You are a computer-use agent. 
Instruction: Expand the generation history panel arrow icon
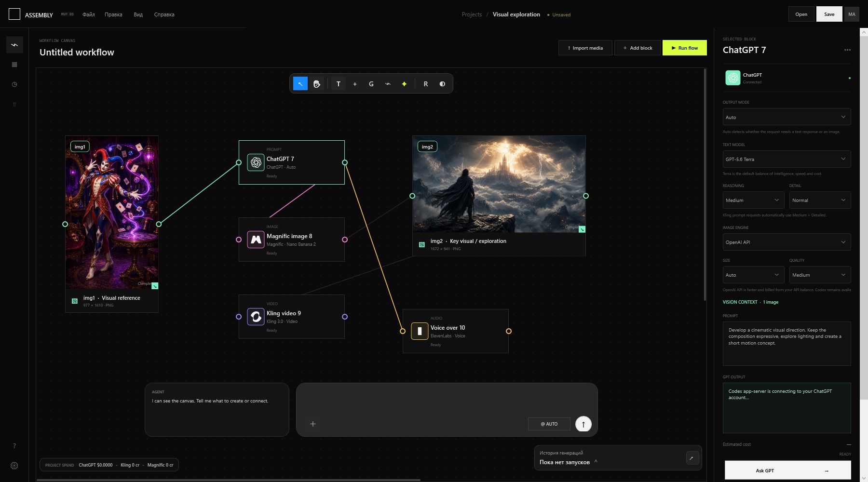coord(692,458)
